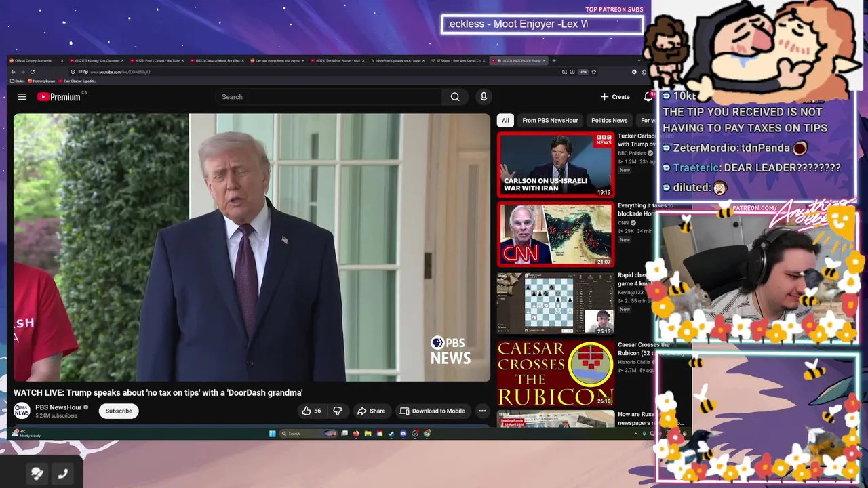Click the Create button

615,97
